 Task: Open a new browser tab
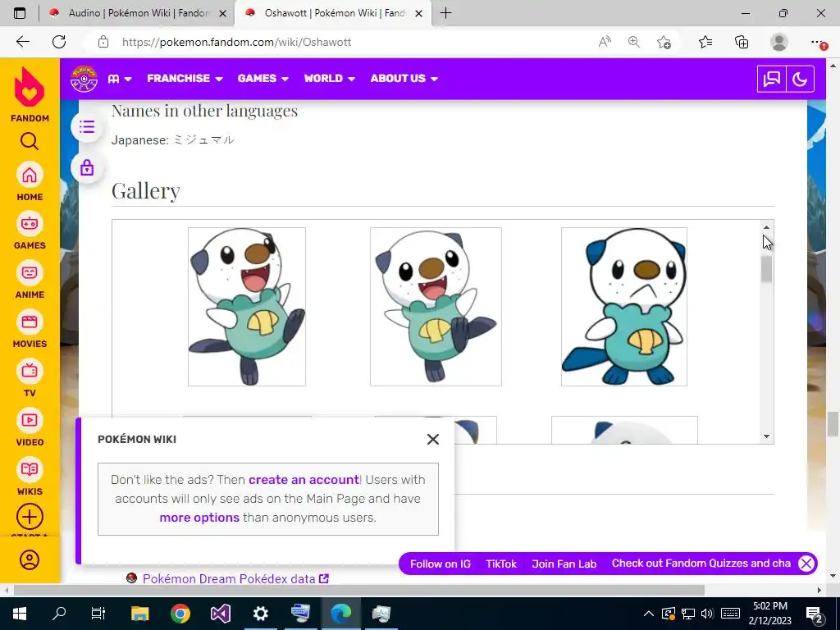pyautogui.click(x=445, y=13)
